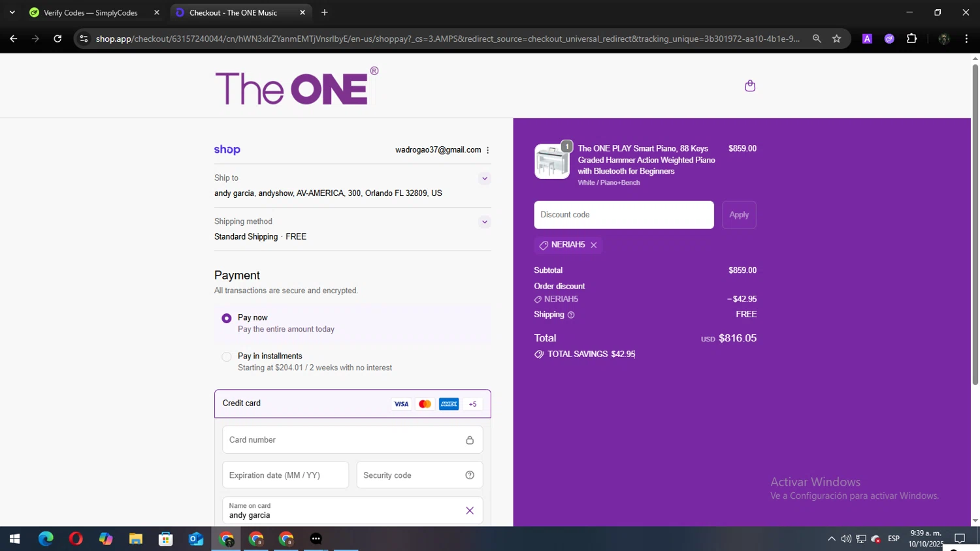The height and width of the screenshot is (551, 980).
Task: Reload the current page
Action: click(x=57, y=39)
